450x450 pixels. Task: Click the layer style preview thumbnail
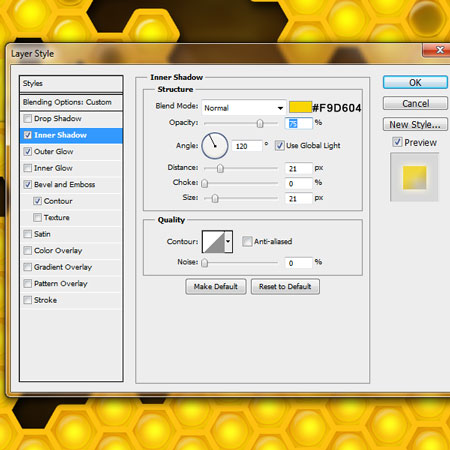coord(414,177)
